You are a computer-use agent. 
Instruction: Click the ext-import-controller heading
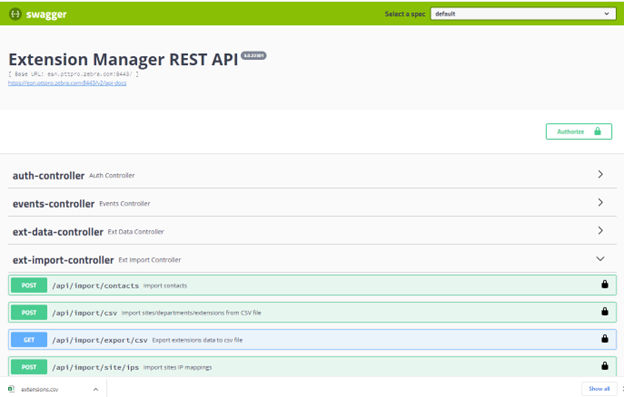(63, 260)
